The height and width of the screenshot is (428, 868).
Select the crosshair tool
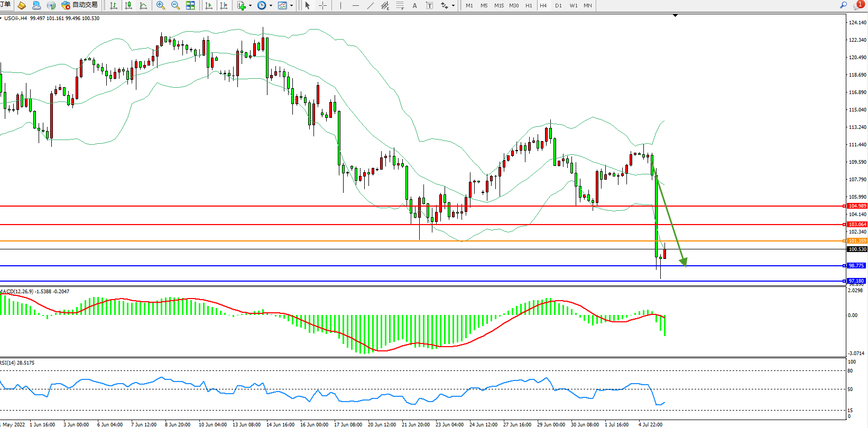coord(322,5)
